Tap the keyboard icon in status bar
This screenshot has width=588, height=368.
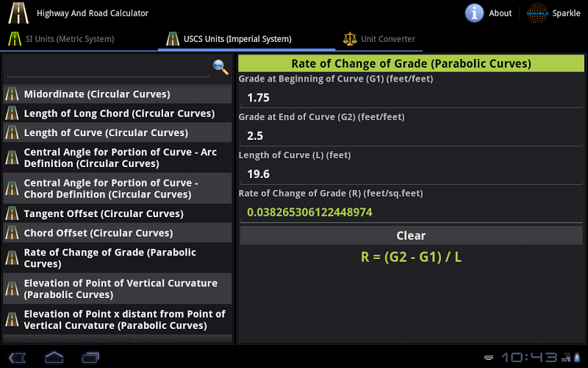point(489,358)
